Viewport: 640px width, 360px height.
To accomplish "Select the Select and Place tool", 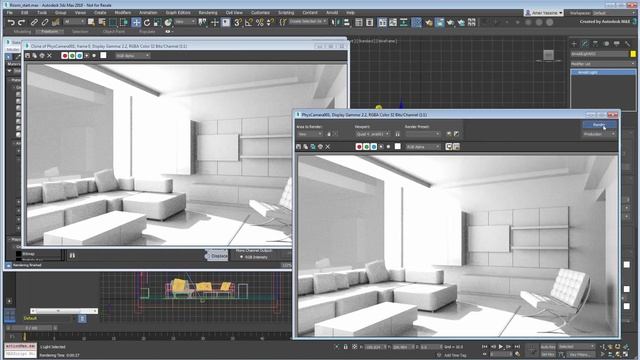I will (168, 22).
